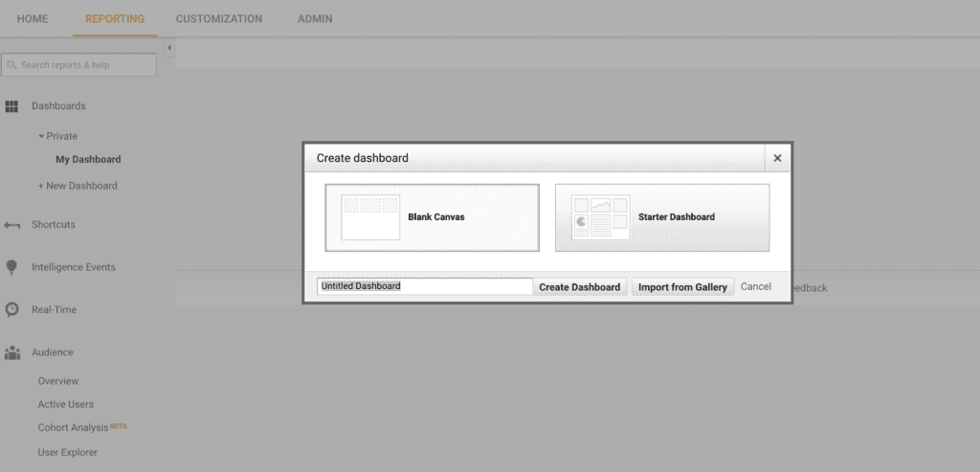
Task: Open the Audience Overview report
Action: [58, 381]
